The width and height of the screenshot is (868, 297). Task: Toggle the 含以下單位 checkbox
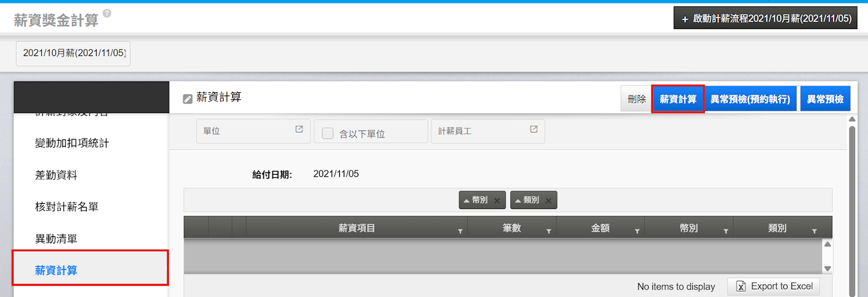[x=328, y=134]
